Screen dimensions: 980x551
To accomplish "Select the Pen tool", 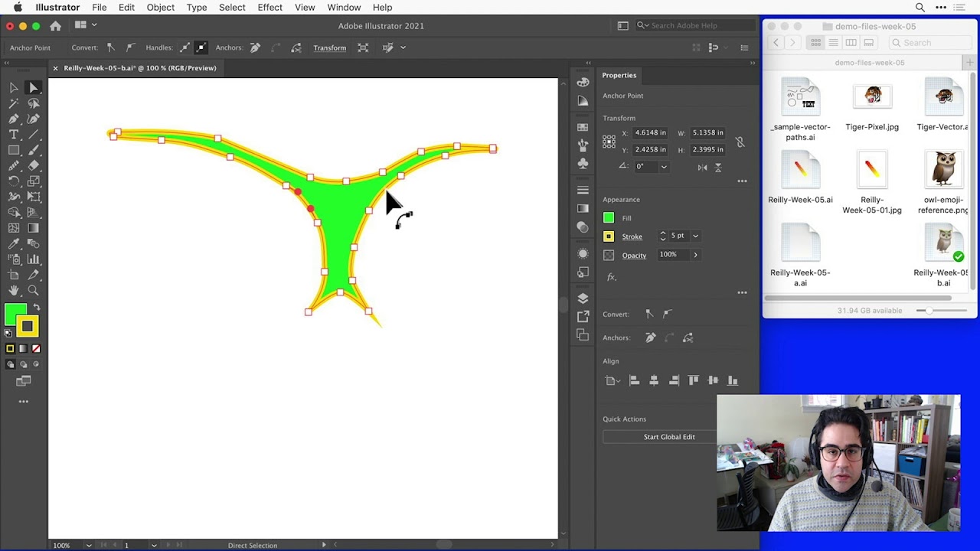I will [14, 119].
